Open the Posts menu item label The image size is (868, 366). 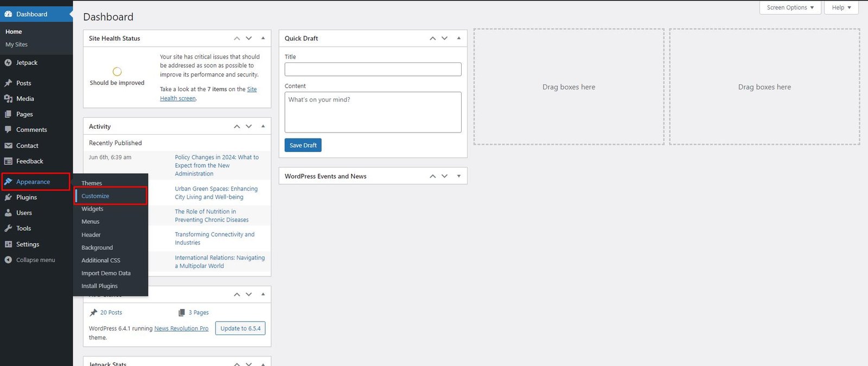click(24, 83)
